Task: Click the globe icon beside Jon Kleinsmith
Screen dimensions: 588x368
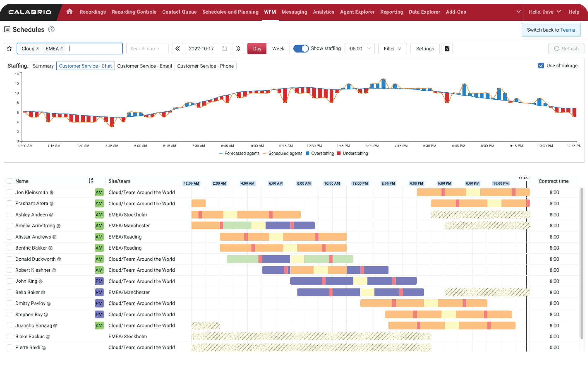Action: [52, 192]
